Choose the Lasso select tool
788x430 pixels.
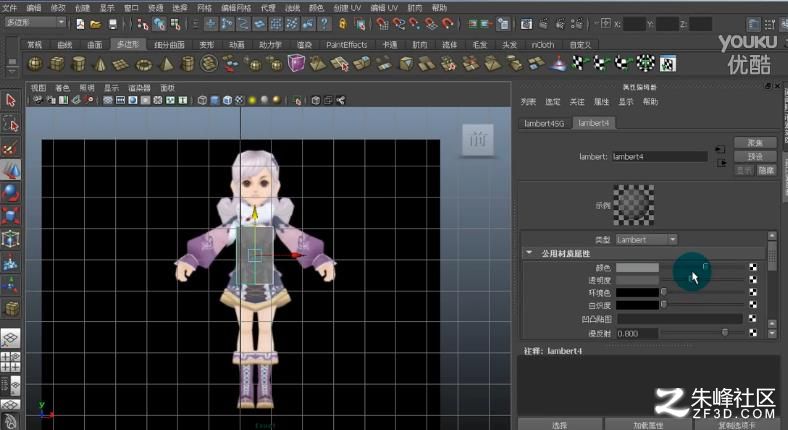point(11,124)
